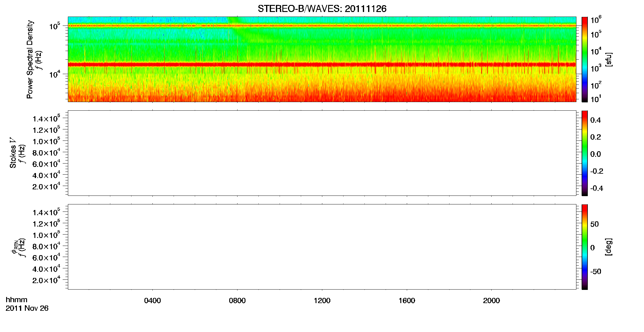The width and height of the screenshot is (644, 332).
Task: Click the 2000 time axis label
Action: [x=491, y=301]
